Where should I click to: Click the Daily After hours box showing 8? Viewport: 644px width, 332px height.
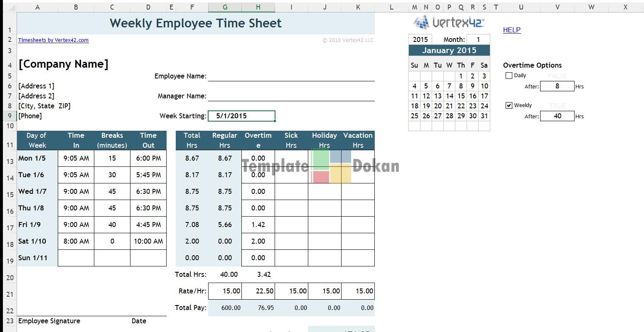[x=557, y=86]
